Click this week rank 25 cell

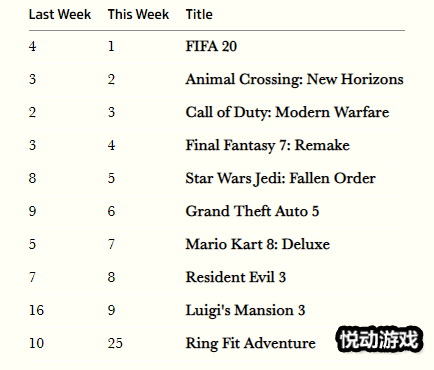[115, 343]
